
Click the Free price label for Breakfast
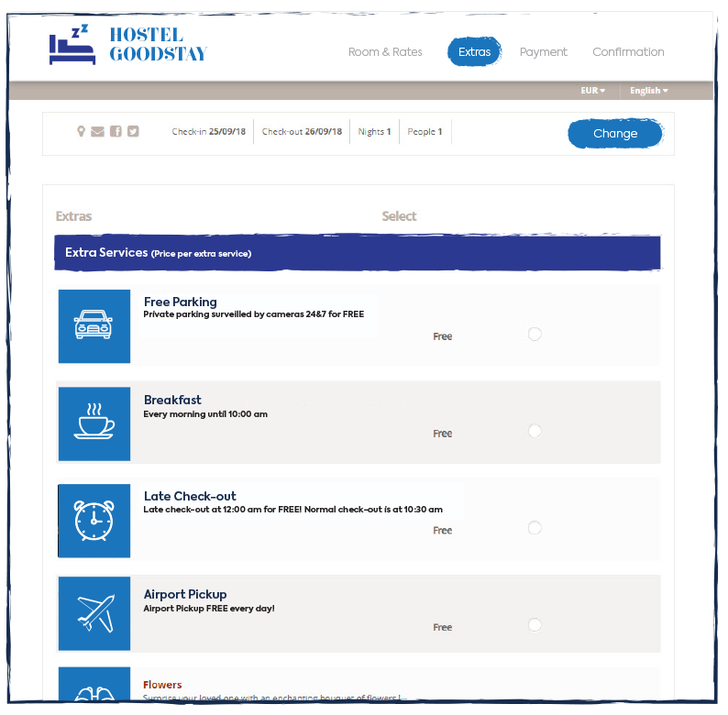pyautogui.click(x=443, y=434)
